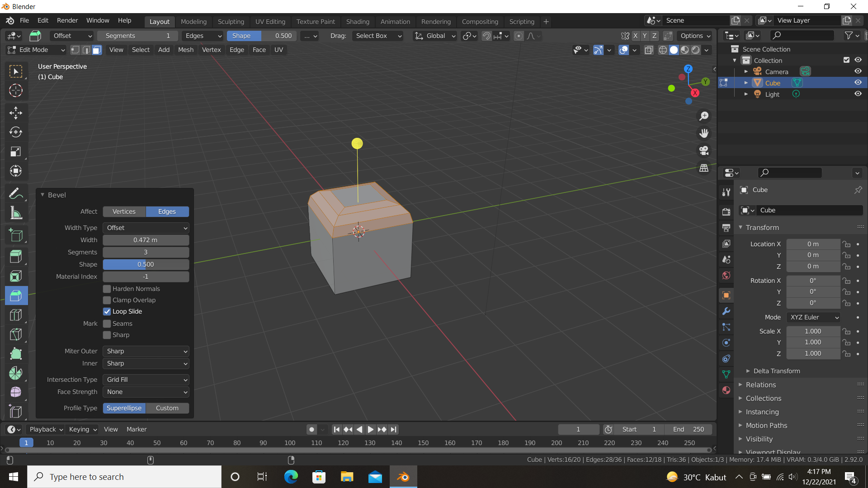Open the Material properties tab

pos(726,390)
